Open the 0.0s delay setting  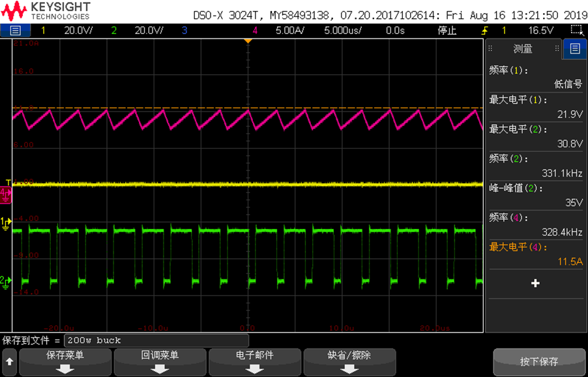(x=395, y=31)
